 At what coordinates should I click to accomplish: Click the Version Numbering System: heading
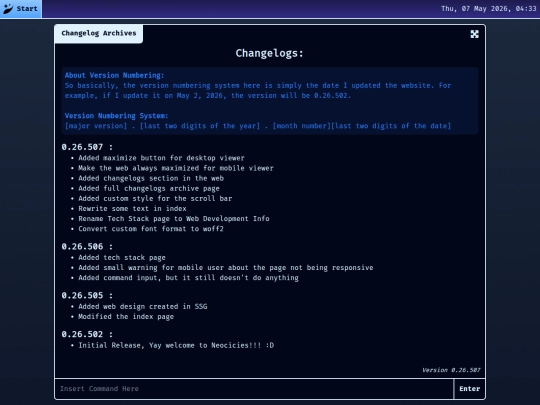click(x=116, y=115)
